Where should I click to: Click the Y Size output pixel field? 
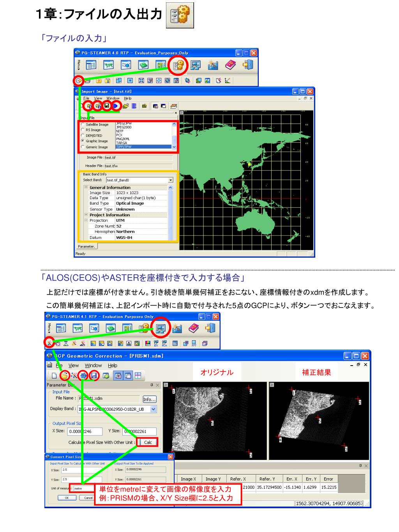[x=140, y=431]
